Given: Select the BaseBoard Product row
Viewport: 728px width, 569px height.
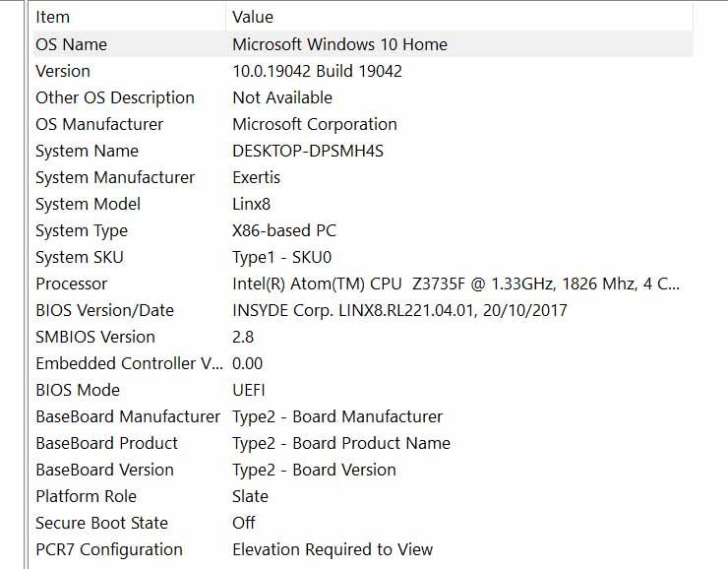Looking at the screenshot, I should click(363, 443).
